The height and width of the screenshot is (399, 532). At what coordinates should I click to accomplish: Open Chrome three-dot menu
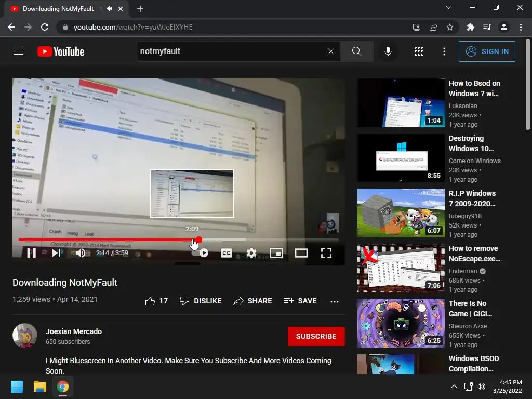521,27
